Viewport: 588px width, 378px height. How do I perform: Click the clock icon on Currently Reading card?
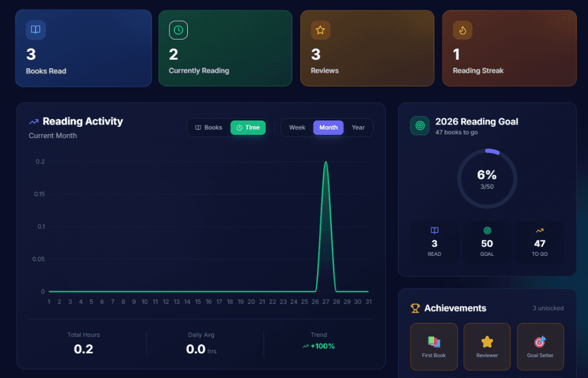tap(178, 30)
